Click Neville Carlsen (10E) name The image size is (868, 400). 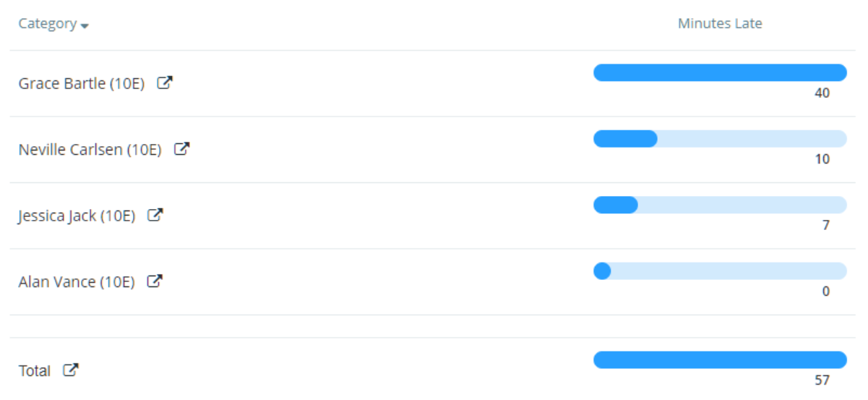pos(90,150)
